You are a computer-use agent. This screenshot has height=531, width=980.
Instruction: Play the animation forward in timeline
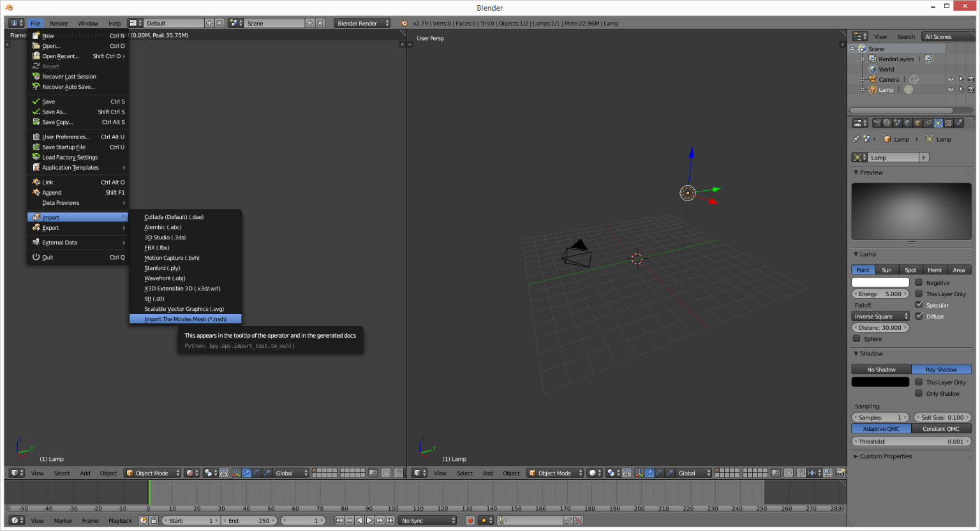point(369,521)
